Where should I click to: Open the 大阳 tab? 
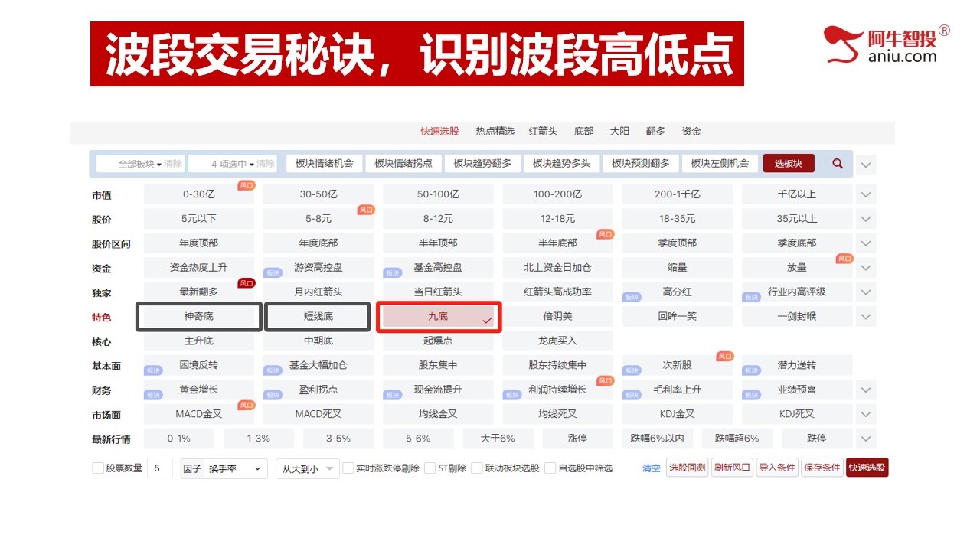click(619, 132)
